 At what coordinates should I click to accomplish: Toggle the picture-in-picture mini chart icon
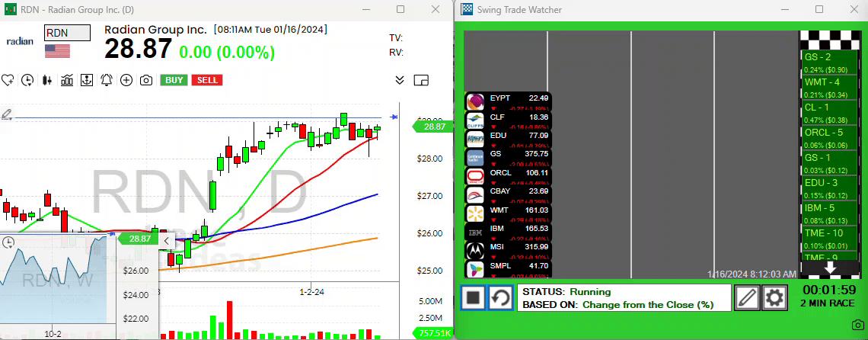pyautogui.click(x=422, y=80)
